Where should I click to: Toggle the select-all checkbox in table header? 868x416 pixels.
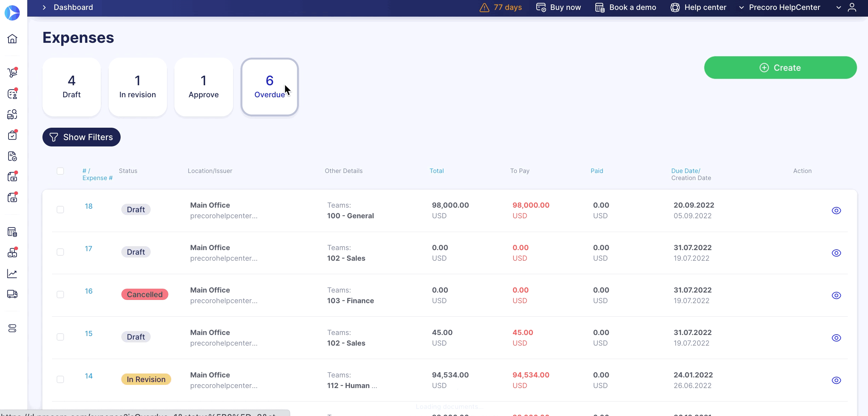60,171
